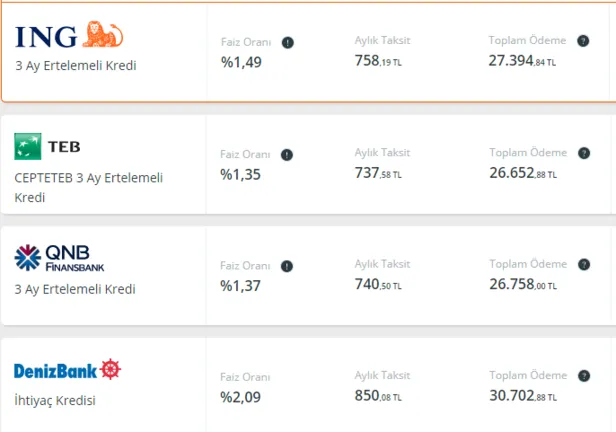This screenshot has width=616, height=432.
Task: Open Toplam Ödeme help icon for ING
Action: (x=584, y=41)
